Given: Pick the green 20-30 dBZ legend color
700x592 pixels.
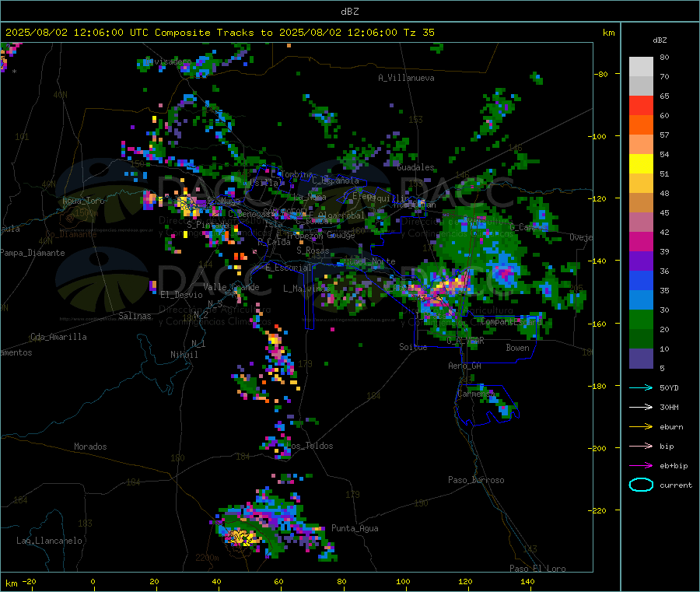Looking at the screenshot, I should pyautogui.click(x=641, y=319).
